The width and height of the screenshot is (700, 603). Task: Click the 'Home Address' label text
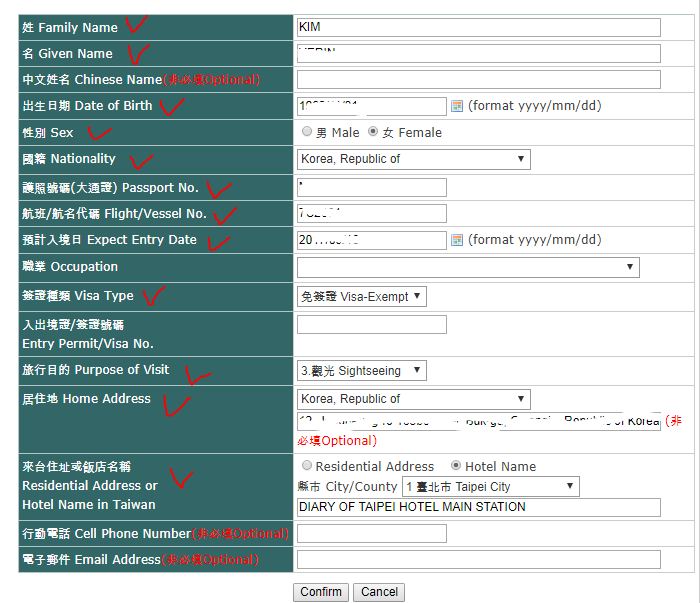[x=107, y=398]
